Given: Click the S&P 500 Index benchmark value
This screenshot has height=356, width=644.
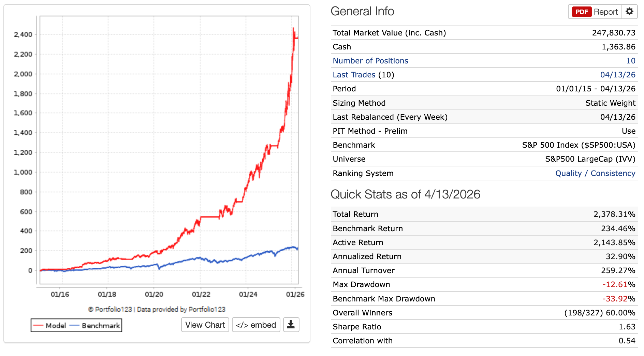Looking at the screenshot, I should (x=579, y=145).
